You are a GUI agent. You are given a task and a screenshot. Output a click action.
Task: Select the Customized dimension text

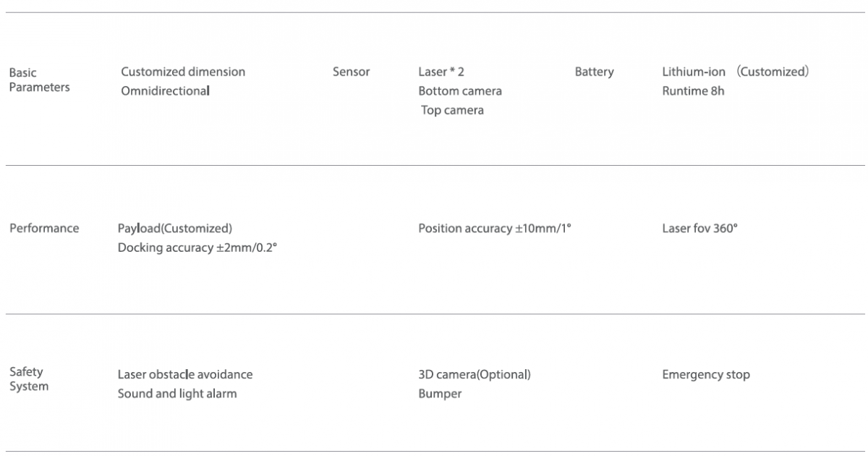[183, 72]
